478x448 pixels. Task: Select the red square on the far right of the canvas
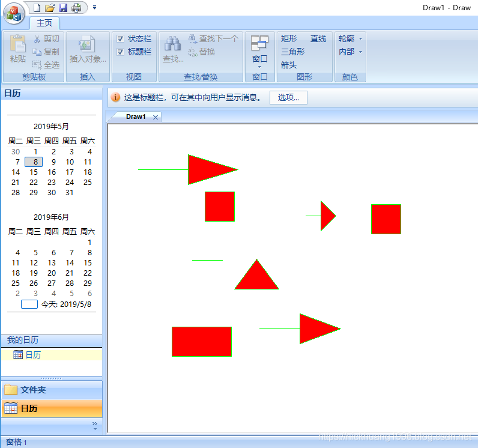pyautogui.click(x=386, y=219)
